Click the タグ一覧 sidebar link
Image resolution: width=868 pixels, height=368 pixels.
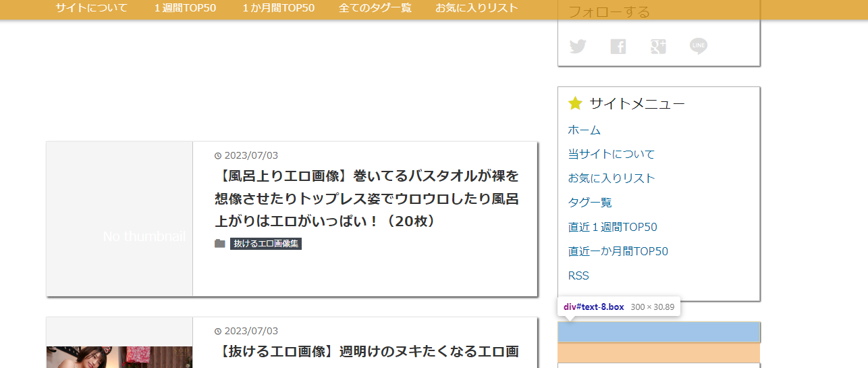click(x=590, y=203)
